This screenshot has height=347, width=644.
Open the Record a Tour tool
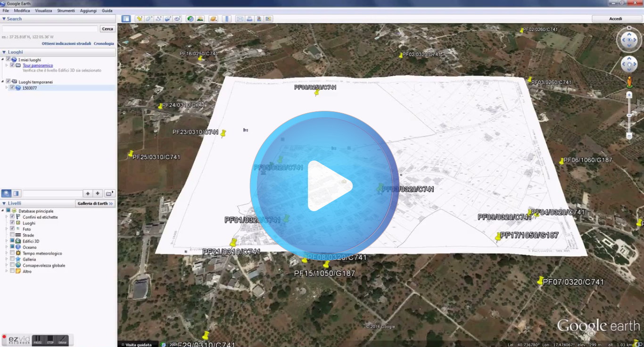(177, 19)
